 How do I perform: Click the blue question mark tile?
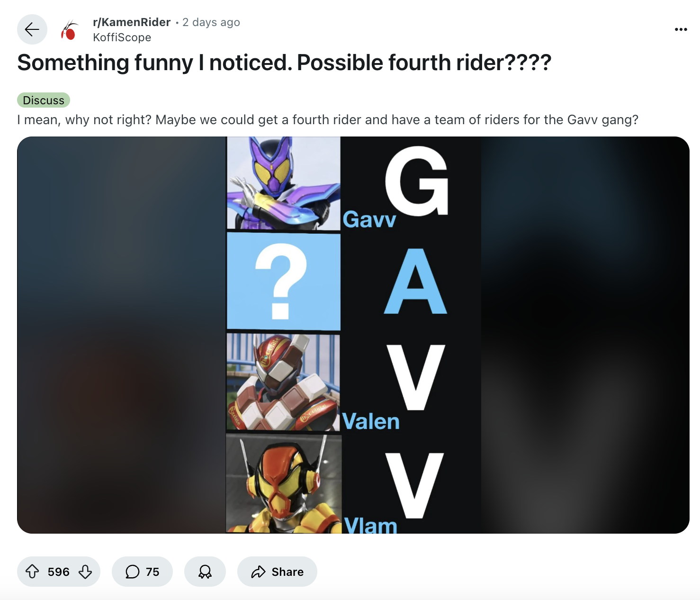pos(284,282)
